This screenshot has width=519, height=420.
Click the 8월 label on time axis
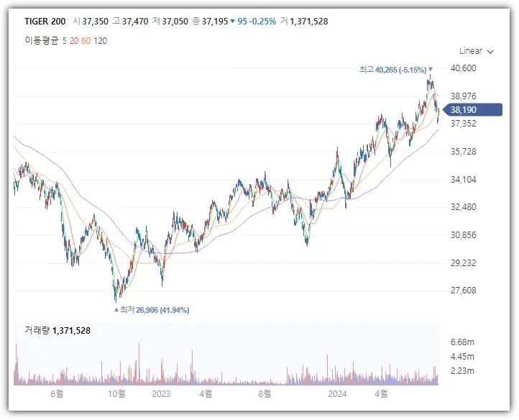point(264,393)
